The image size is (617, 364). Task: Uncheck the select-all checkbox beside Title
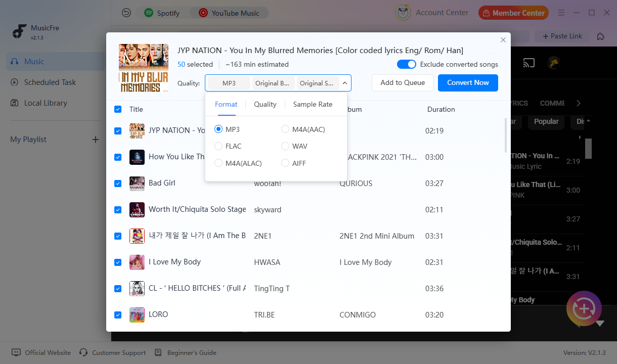(x=118, y=109)
